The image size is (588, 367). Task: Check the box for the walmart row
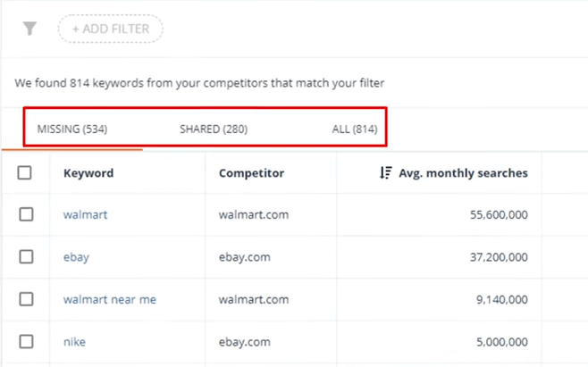(x=26, y=214)
